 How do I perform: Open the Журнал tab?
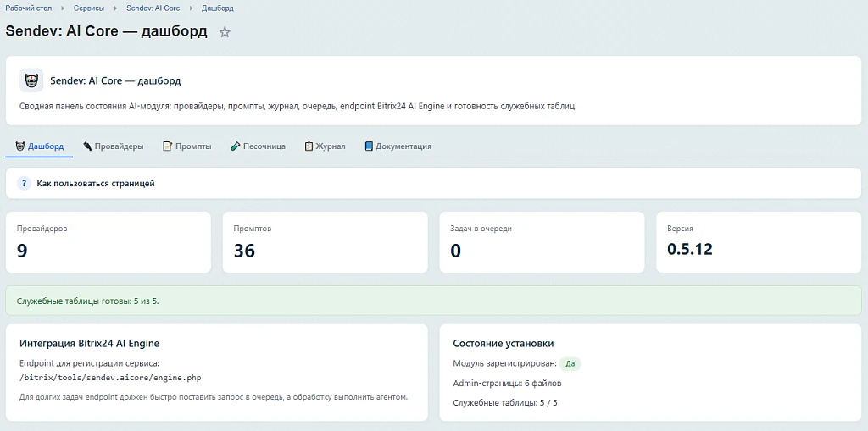(325, 146)
